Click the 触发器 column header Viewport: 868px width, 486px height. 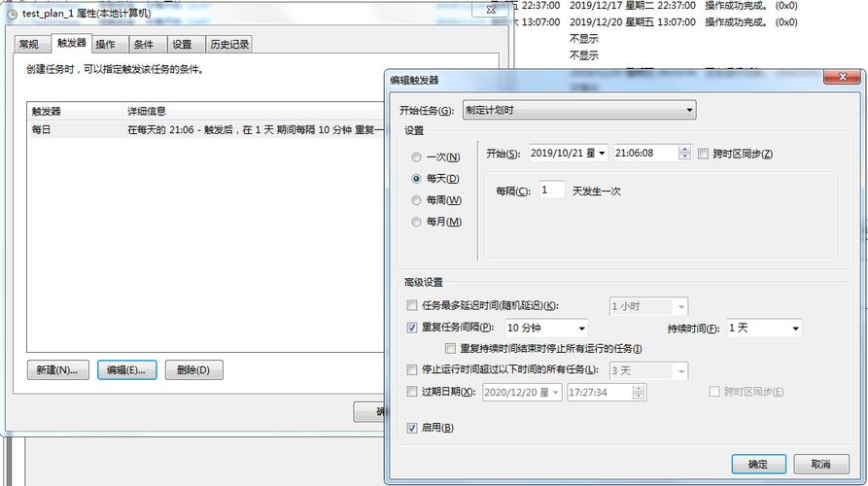(75, 112)
